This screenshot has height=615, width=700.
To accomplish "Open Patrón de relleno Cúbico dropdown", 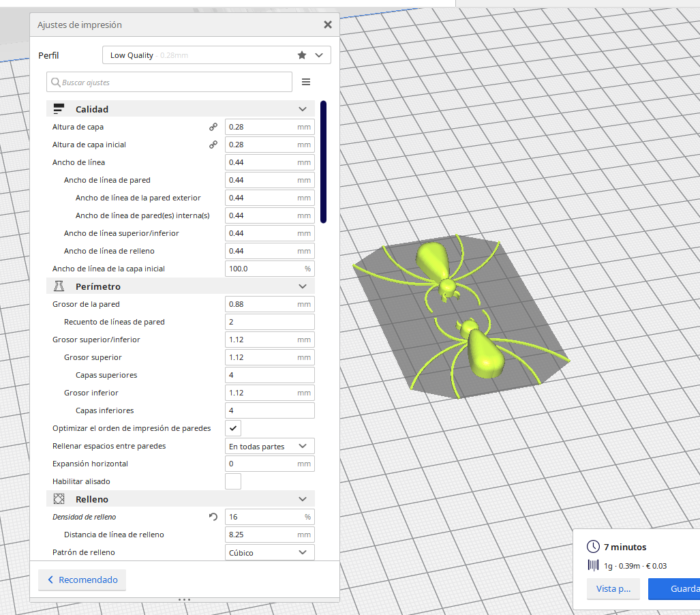I will pos(270,552).
